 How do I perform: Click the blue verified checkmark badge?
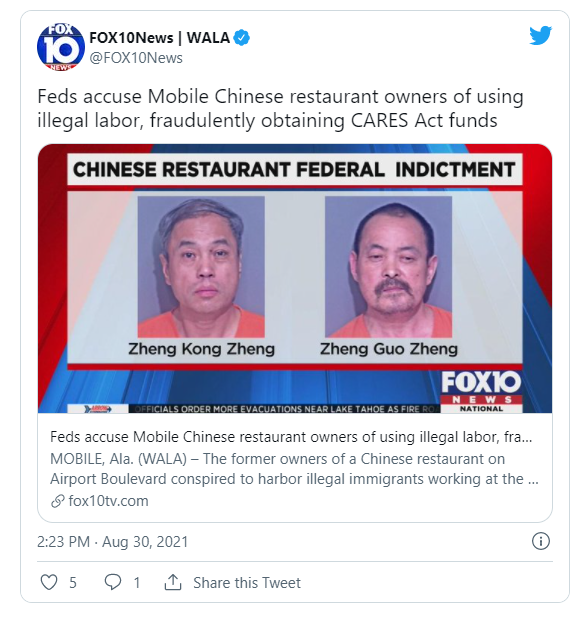pyautogui.click(x=242, y=38)
